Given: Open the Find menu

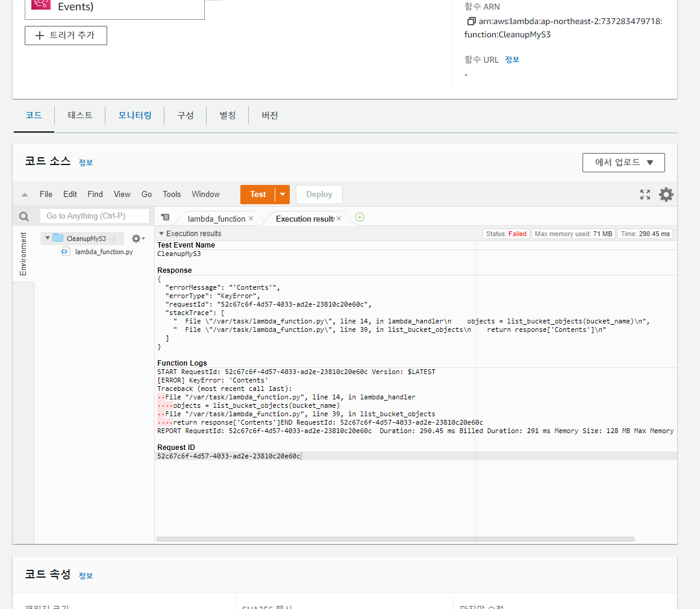Looking at the screenshot, I should click(95, 194).
